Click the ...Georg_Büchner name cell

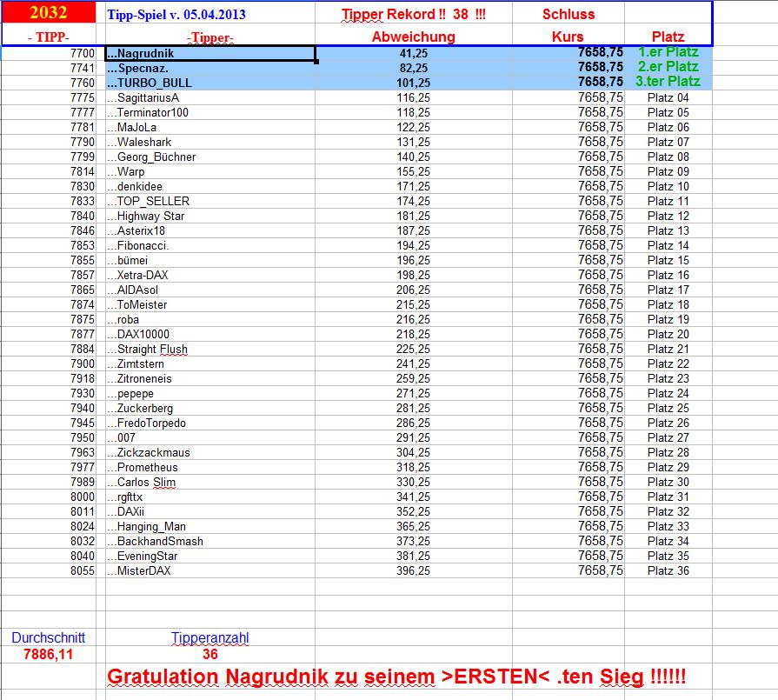click(210, 157)
